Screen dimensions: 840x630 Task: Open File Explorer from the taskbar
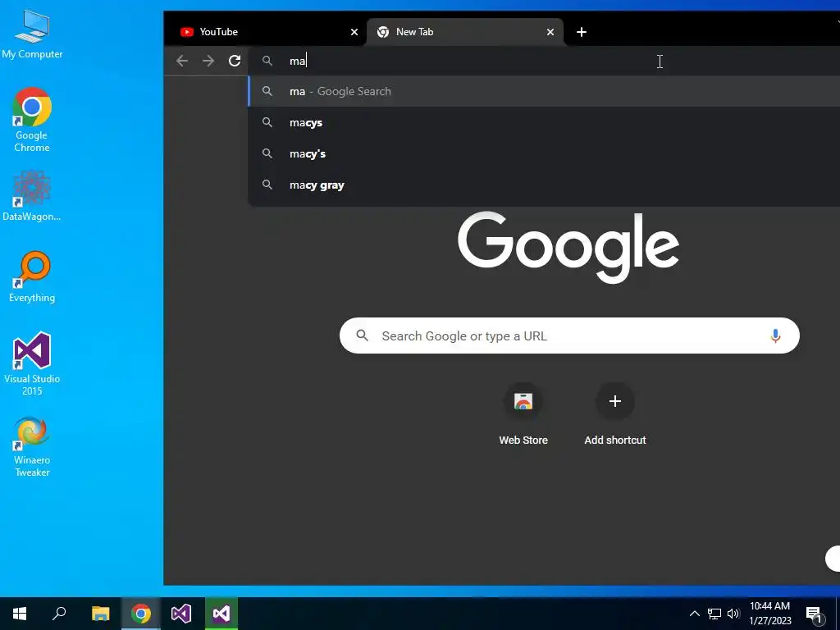click(x=100, y=614)
